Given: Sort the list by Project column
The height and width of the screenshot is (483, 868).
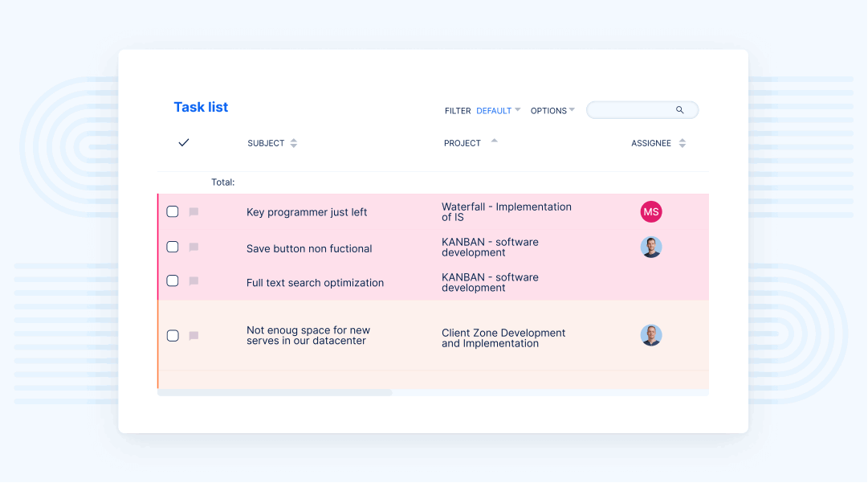Looking at the screenshot, I should [494, 141].
